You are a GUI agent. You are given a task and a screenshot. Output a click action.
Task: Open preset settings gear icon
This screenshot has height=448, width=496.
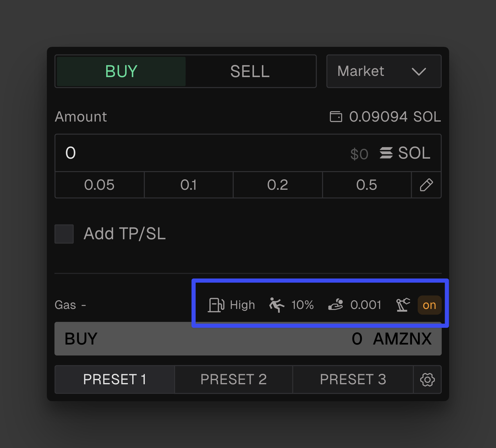[x=427, y=380]
